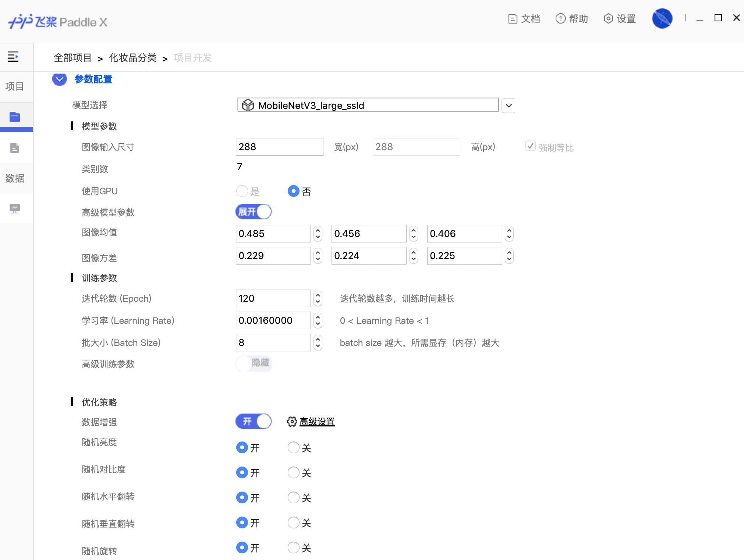Collapse the left navigation sidebar
Screen dimensions: 744x560
14,57
